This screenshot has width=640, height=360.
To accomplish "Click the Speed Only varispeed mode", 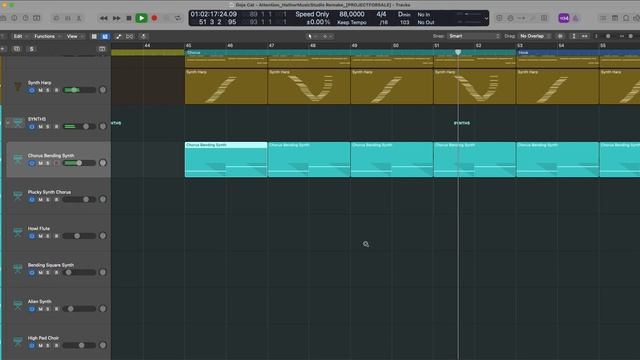I will point(312,14).
